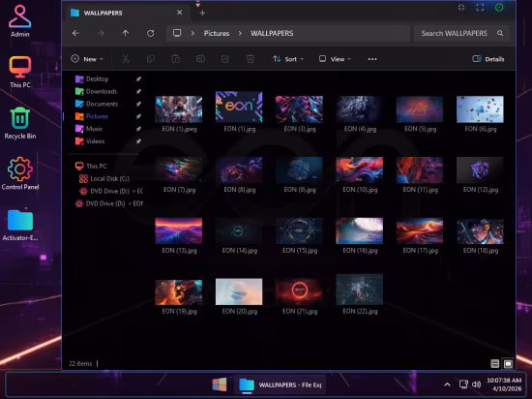This screenshot has height=399, width=532.
Task: Click the Forward navigation arrow
Action: coord(101,33)
